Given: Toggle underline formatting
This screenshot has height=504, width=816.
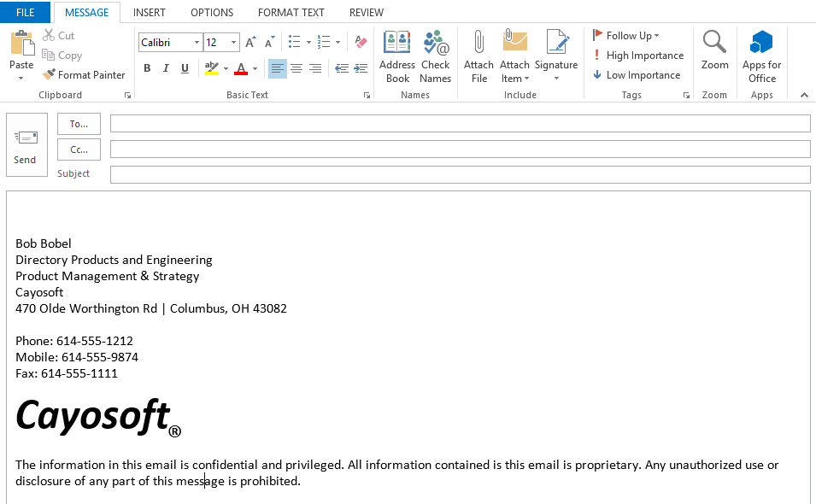Looking at the screenshot, I should click(185, 68).
